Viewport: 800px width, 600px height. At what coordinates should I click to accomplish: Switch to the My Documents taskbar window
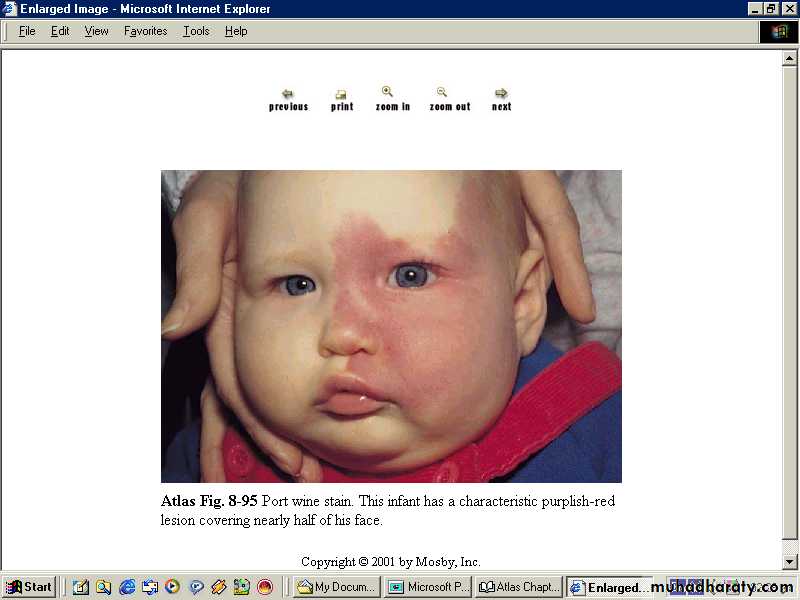(x=336, y=587)
